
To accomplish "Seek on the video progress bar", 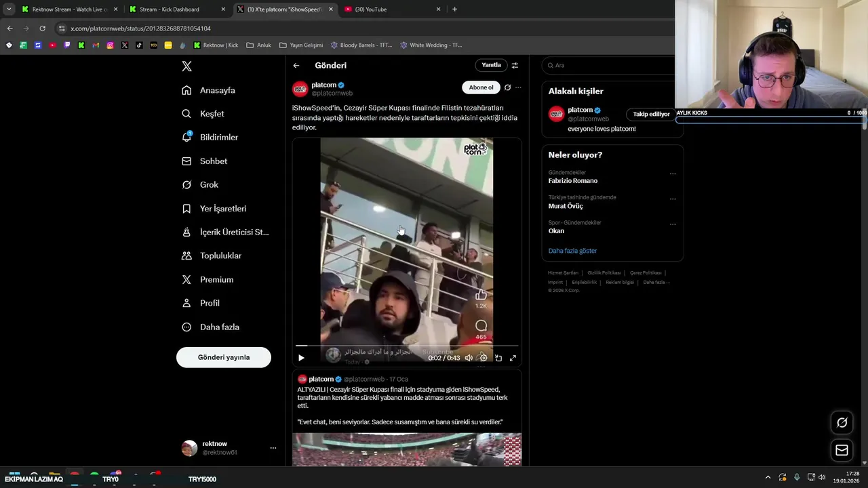I will (x=407, y=346).
